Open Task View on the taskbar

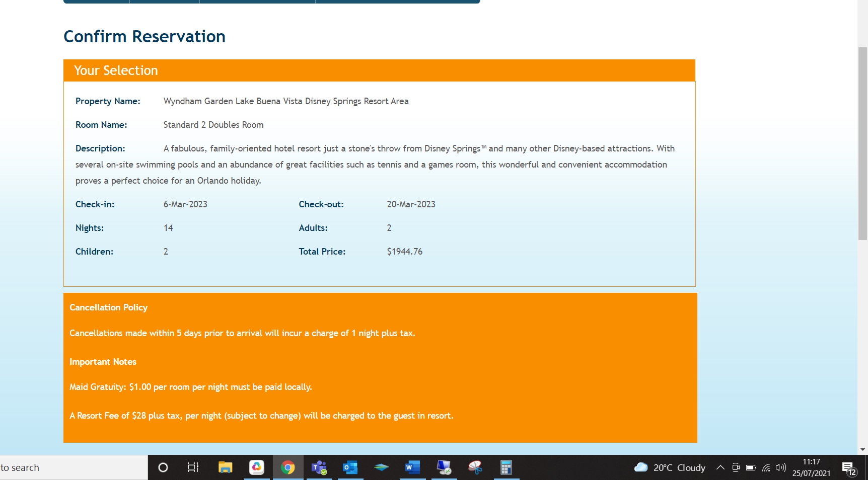pyautogui.click(x=193, y=467)
